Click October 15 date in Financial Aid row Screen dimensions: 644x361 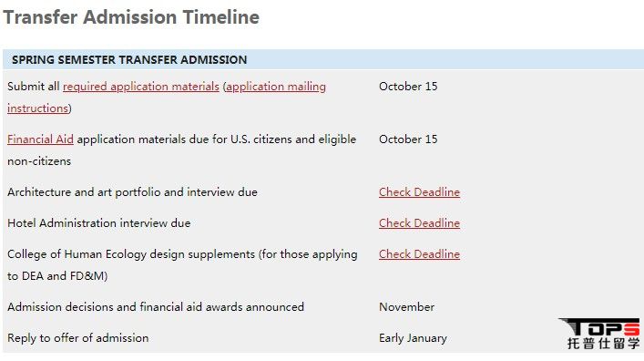[x=408, y=139]
